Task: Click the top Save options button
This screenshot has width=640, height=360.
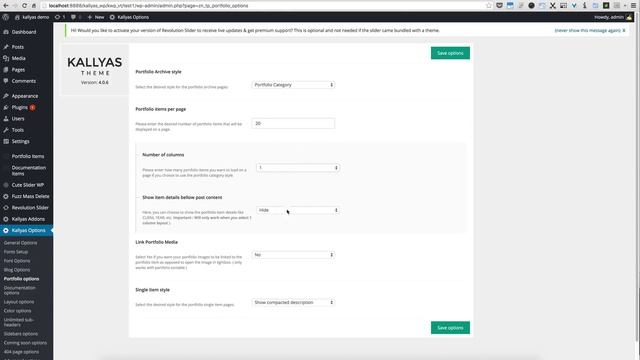Action: tap(450, 53)
